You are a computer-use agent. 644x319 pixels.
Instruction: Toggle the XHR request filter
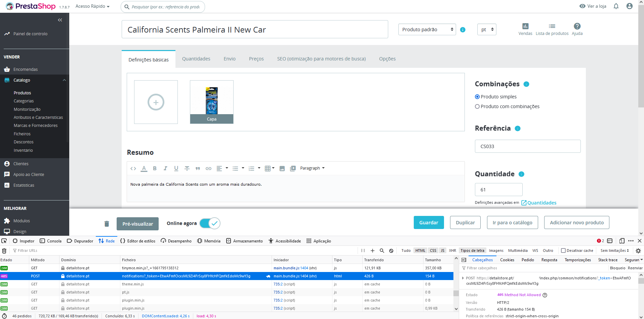(452, 250)
